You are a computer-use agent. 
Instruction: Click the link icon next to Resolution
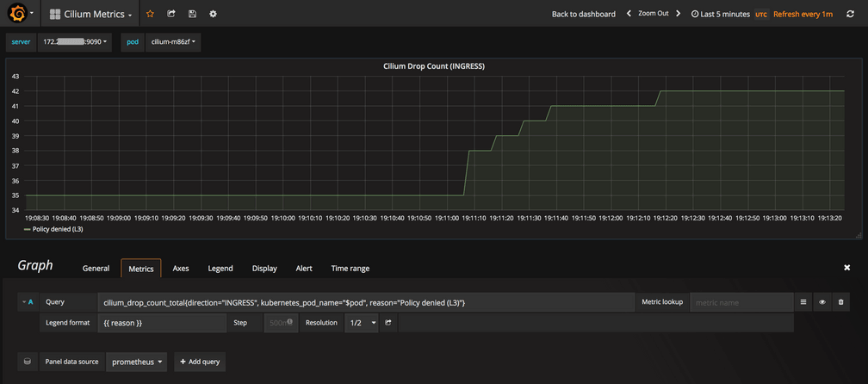coord(388,323)
